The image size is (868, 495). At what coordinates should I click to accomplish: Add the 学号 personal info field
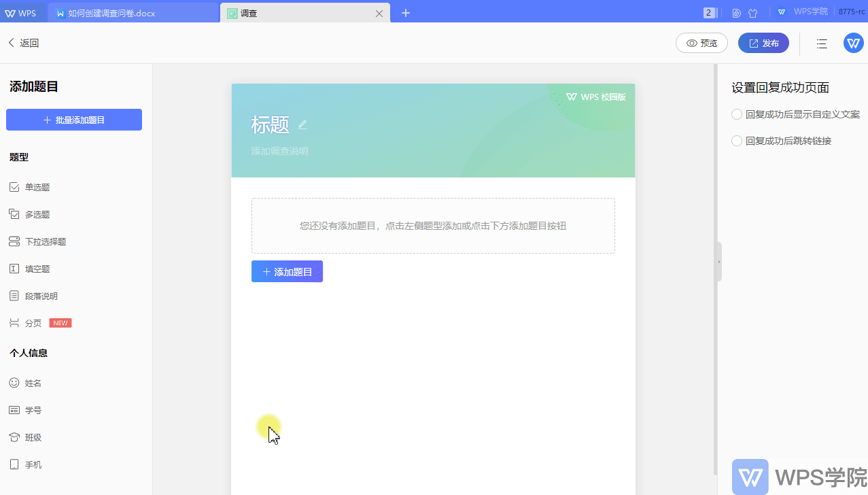click(33, 409)
